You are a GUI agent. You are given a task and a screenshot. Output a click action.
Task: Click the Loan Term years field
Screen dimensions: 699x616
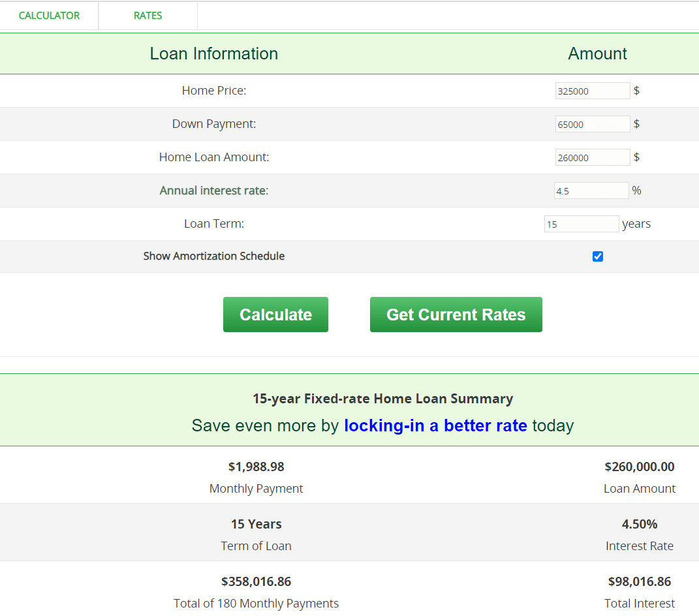pos(582,224)
